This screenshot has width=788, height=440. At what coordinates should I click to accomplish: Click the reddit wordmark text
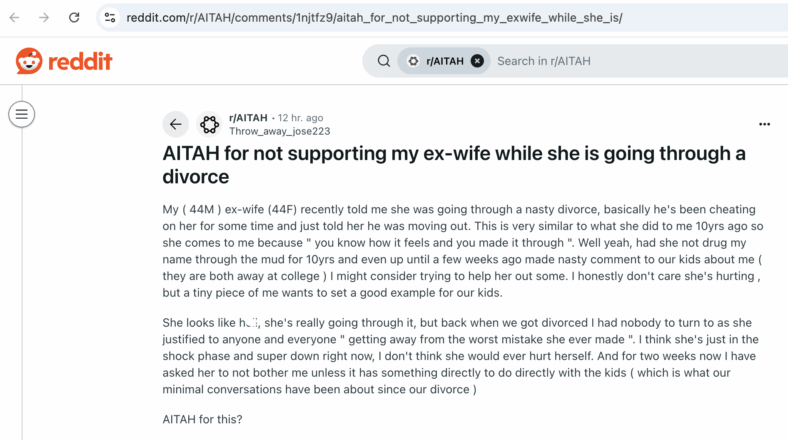click(x=80, y=61)
